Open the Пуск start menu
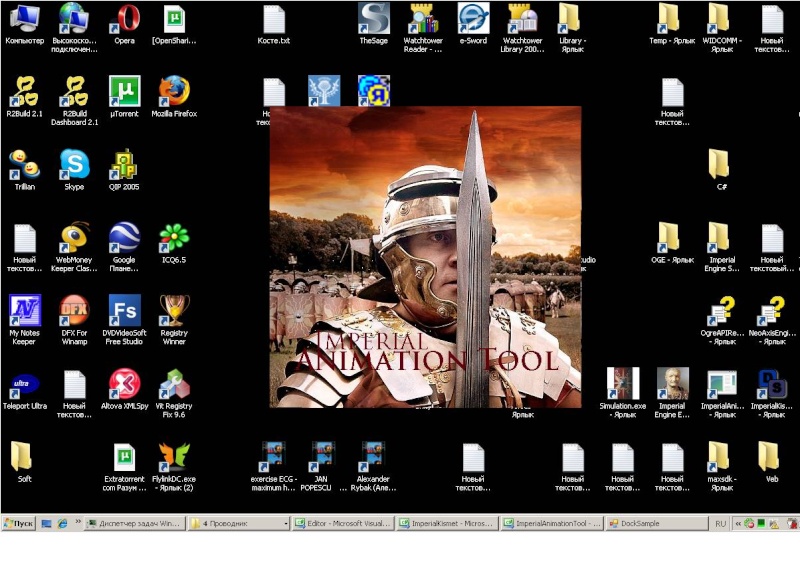The width and height of the screenshot is (800, 566). pyautogui.click(x=18, y=523)
